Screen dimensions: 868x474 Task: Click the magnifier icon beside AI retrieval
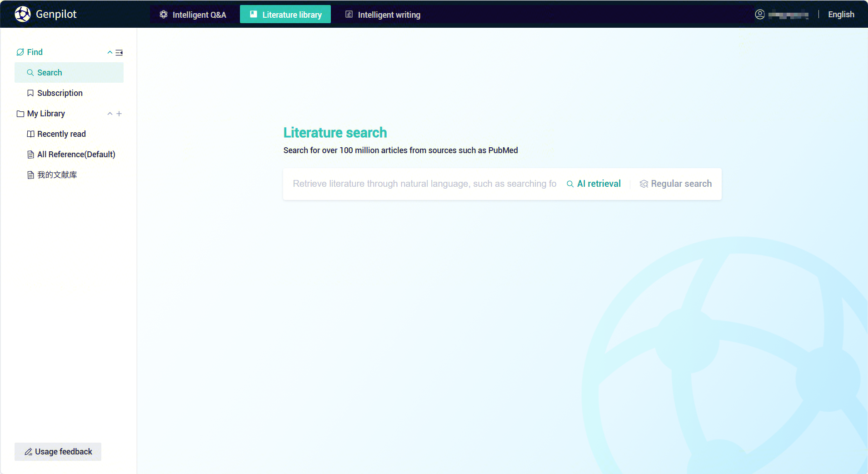570,184
